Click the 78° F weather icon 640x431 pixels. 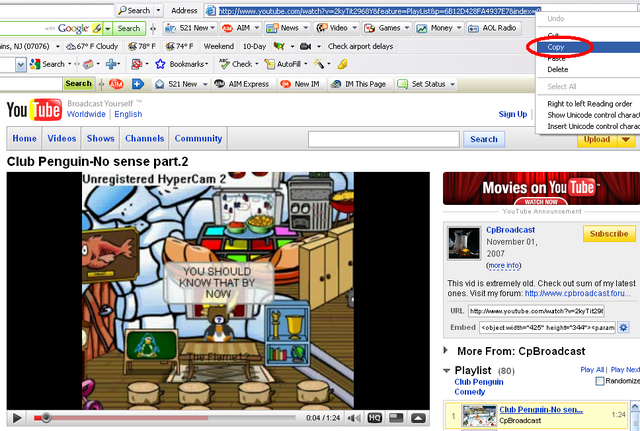click(132, 47)
